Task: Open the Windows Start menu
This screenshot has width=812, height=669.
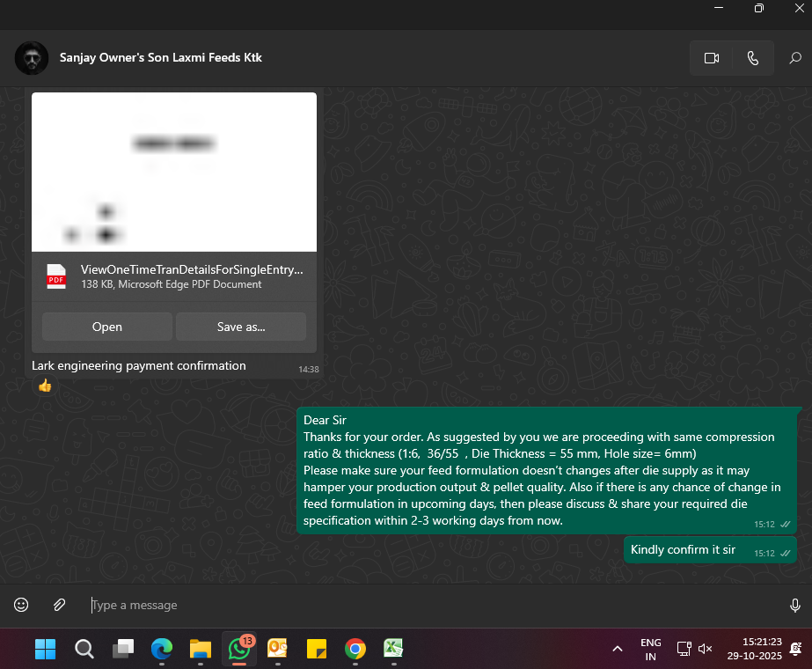Action: pyautogui.click(x=45, y=650)
